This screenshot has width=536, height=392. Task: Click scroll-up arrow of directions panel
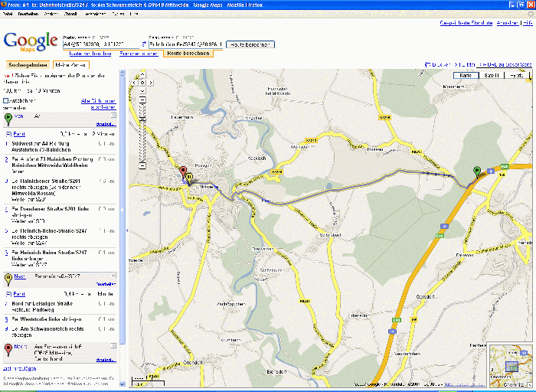point(122,73)
